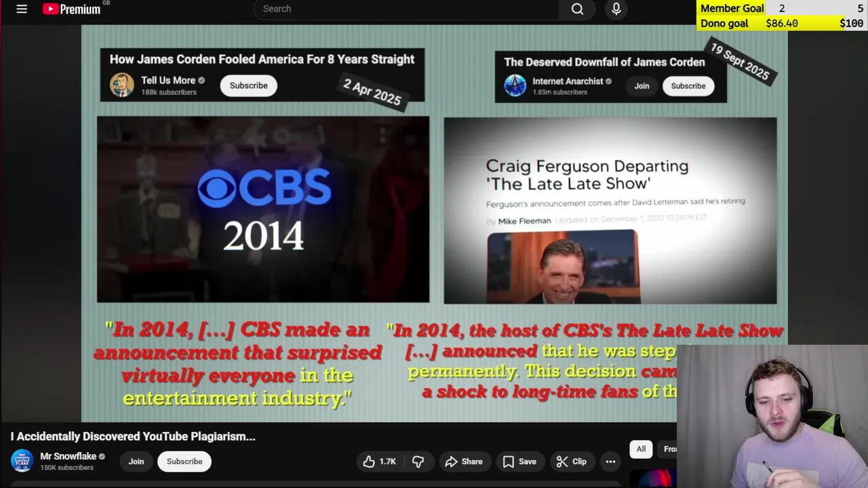This screenshot has height=488, width=868.
Task: Click the '2 Apr 2025' date label
Action: click(x=372, y=92)
